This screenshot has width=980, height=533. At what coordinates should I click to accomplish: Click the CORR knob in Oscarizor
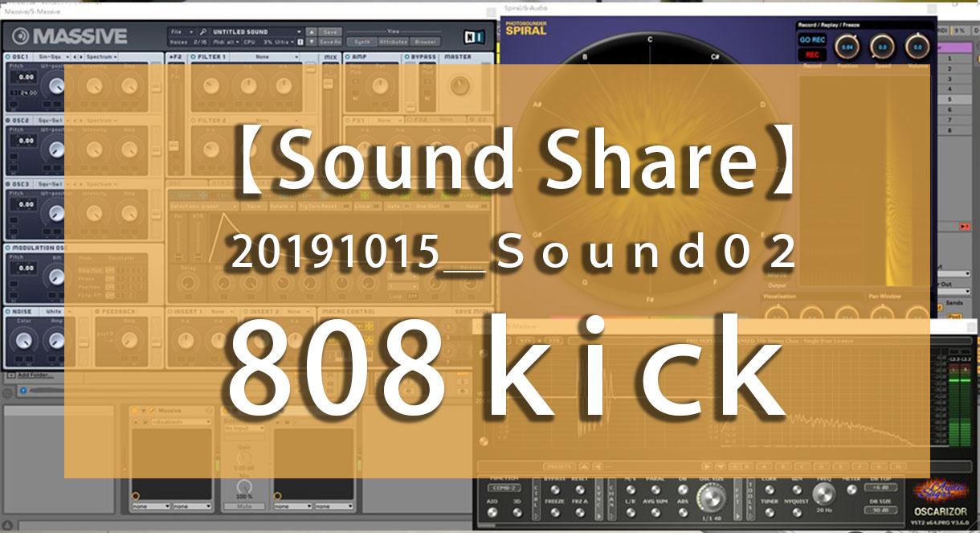770,490
